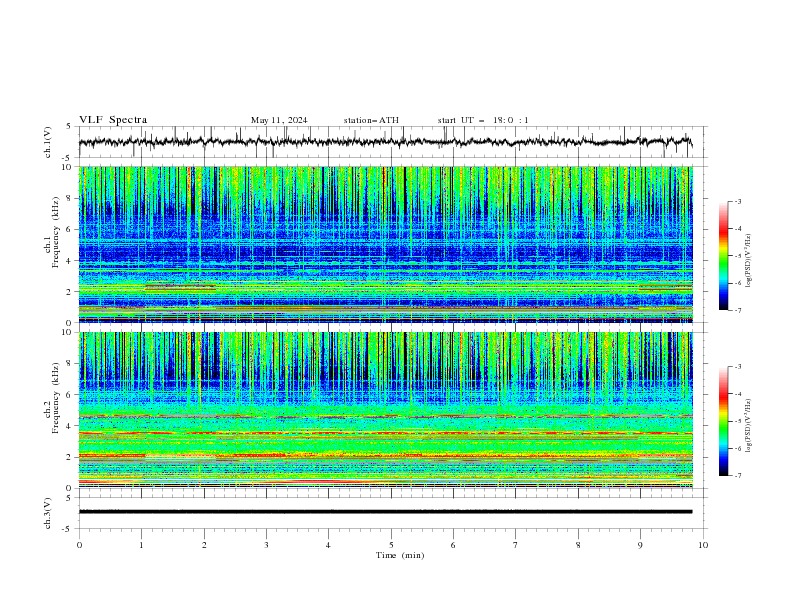This screenshot has width=792, height=612.
Task: Click the ch.1 "Frequency (kHz)" axis label
Action: (x=56, y=232)
